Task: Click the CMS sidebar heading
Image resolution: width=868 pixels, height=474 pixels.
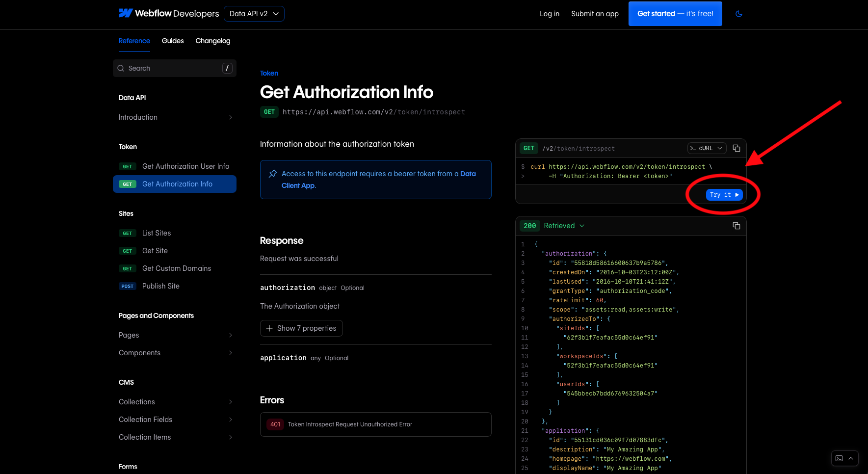Action: (x=126, y=382)
